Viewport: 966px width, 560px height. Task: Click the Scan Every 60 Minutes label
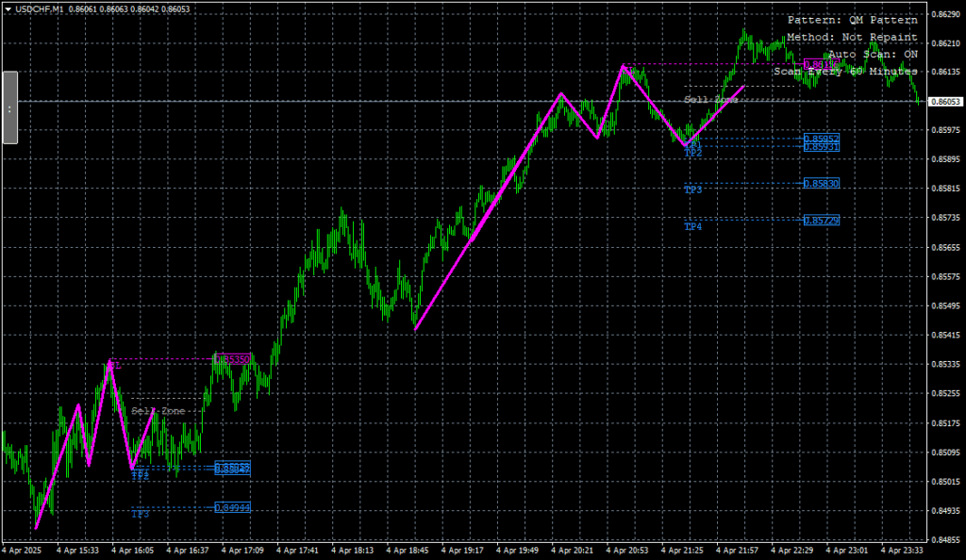tap(845, 71)
